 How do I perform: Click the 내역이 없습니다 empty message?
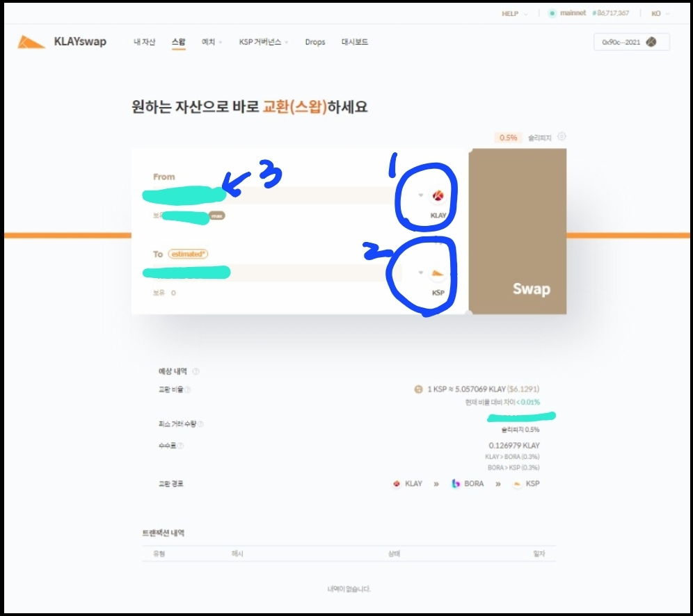[x=349, y=589]
